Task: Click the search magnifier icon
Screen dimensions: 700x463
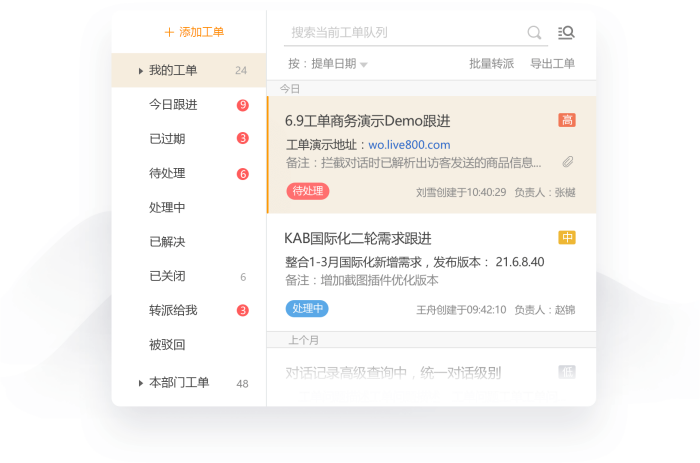Action: pyautogui.click(x=534, y=33)
